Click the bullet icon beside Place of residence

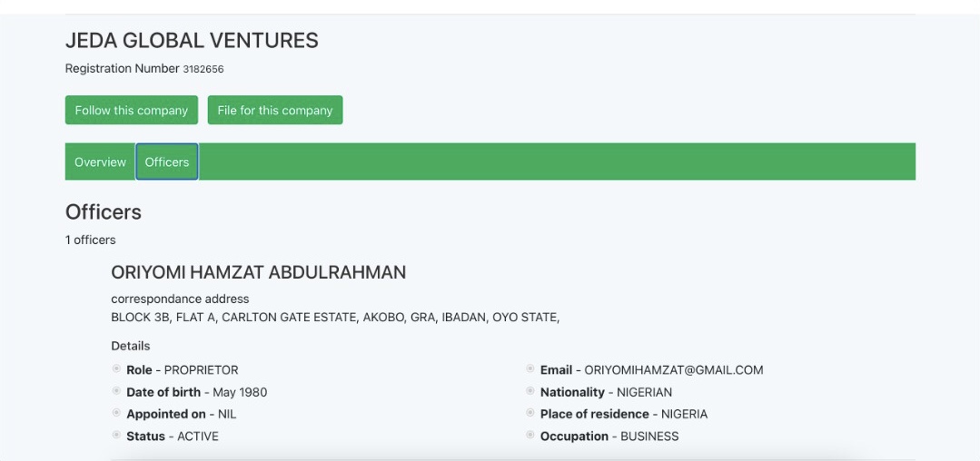coord(530,413)
